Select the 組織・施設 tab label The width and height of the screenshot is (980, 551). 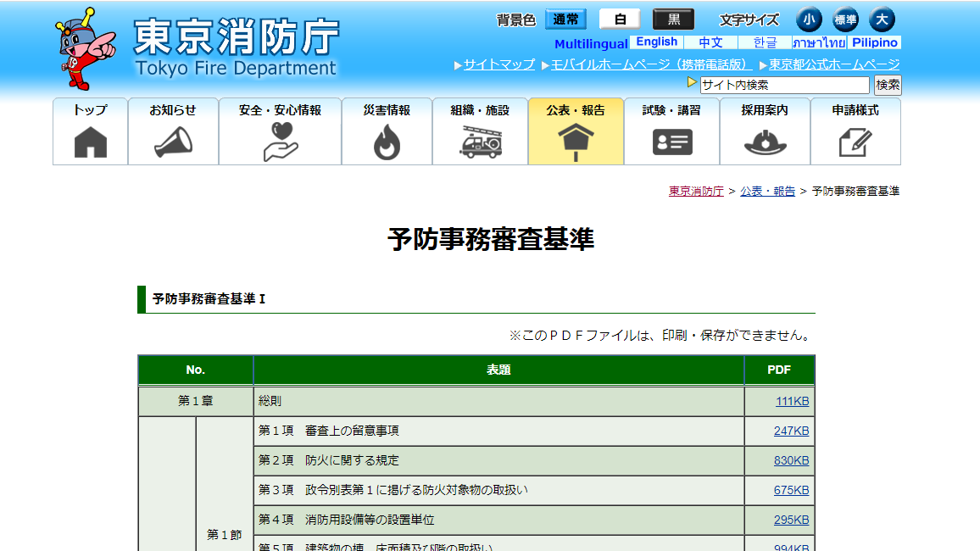coord(480,110)
